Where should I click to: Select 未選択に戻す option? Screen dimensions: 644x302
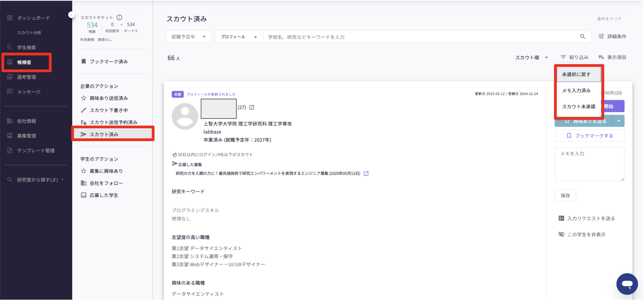click(x=579, y=75)
